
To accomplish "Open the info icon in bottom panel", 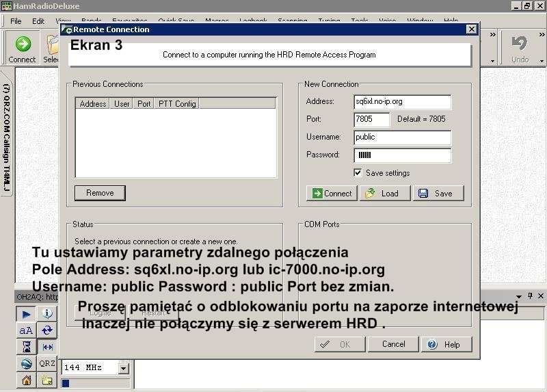I will 47,313.
